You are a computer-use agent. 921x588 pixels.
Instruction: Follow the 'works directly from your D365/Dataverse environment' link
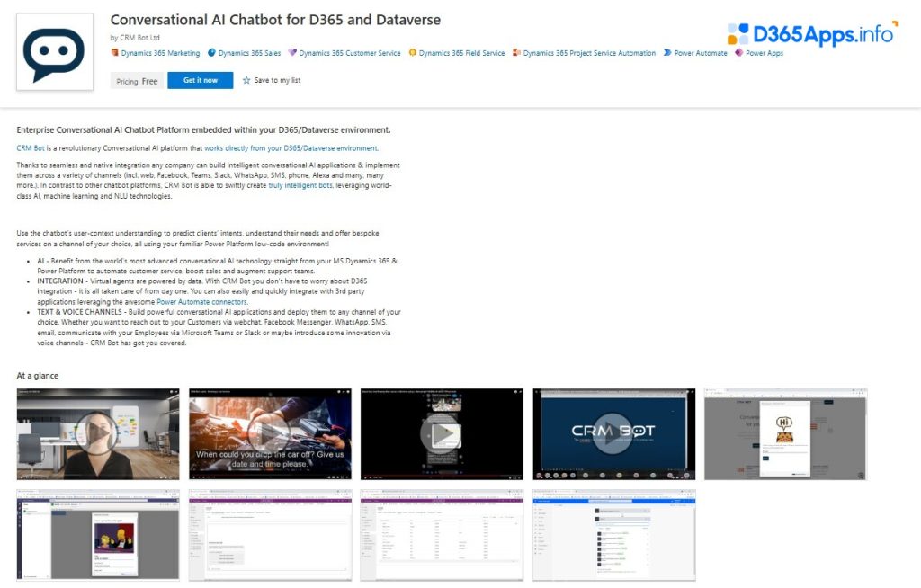(x=291, y=148)
